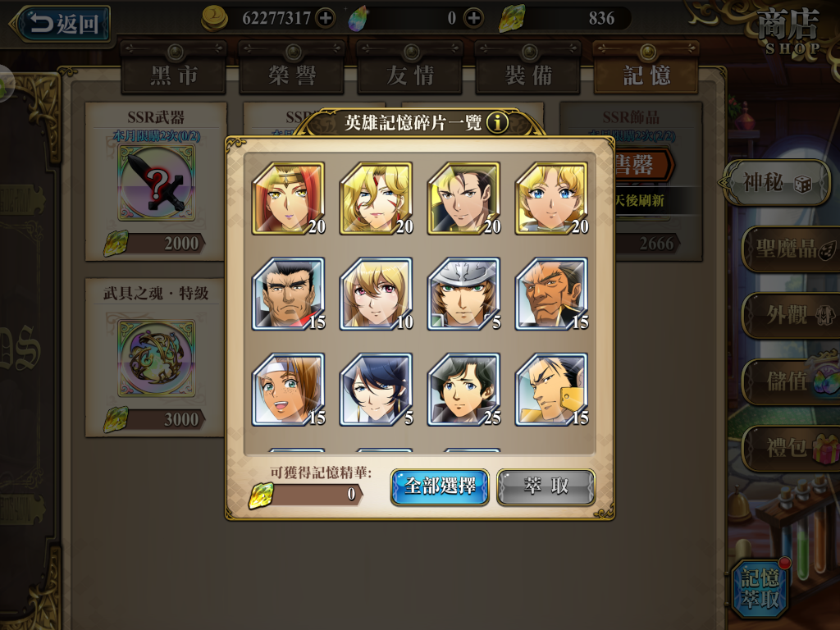840x630 pixels.
Task: Open the 裝備 tab
Action: click(x=528, y=75)
